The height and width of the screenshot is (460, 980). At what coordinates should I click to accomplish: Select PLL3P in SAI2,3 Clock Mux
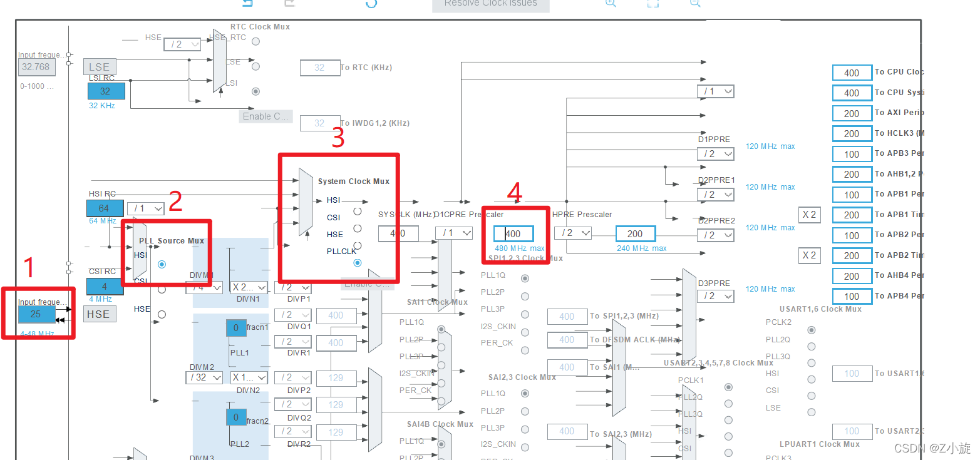coord(525,429)
